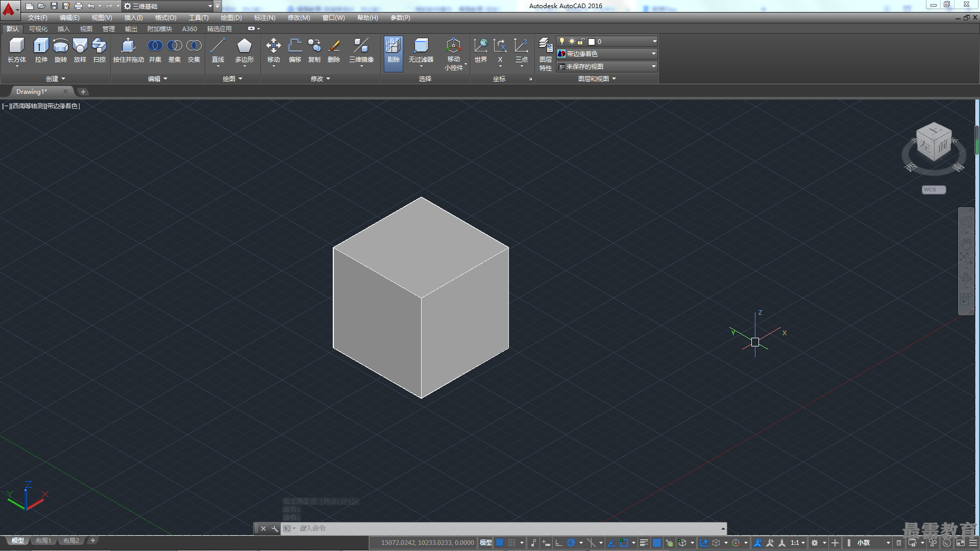The width and height of the screenshot is (980, 551).
Task: Open the 未保存的视图 view dropdown
Action: click(607, 66)
